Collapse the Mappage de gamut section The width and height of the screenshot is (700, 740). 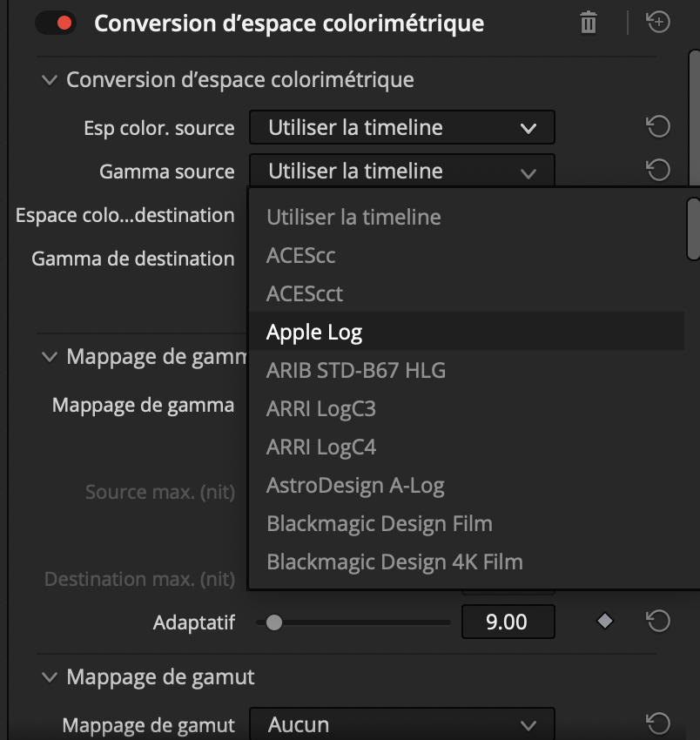point(49,676)
